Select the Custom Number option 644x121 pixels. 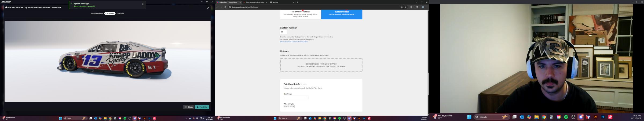342,15
